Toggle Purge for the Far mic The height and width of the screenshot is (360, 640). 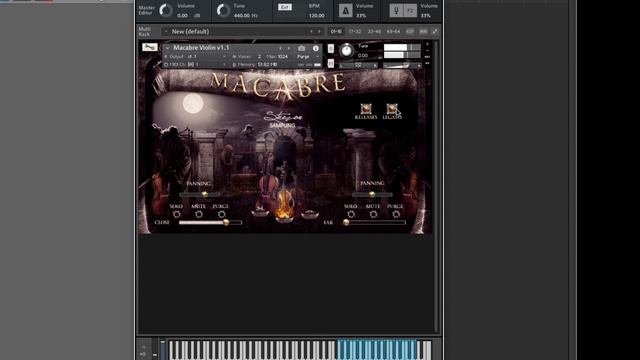tap(396, 214)
